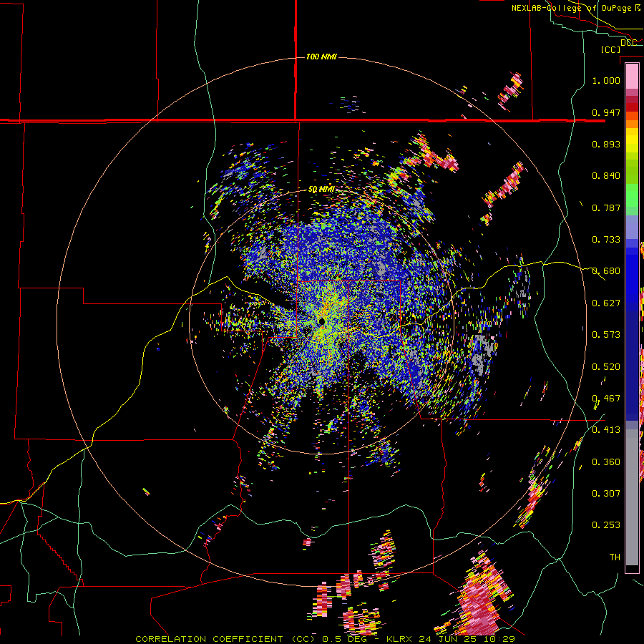Viewport: 644px width, 644px height.
Task: Click the 0.360 color scale value
Action: [606, 462]
